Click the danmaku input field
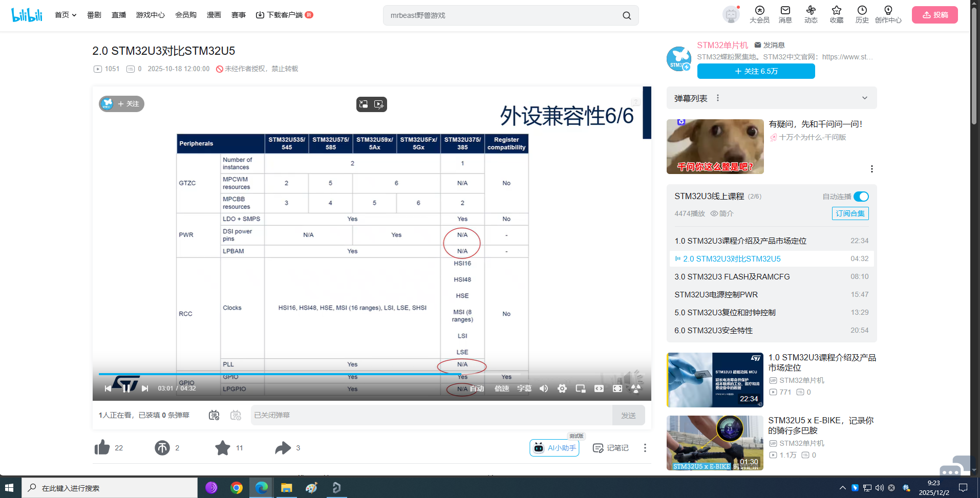 tap(432, 415)
